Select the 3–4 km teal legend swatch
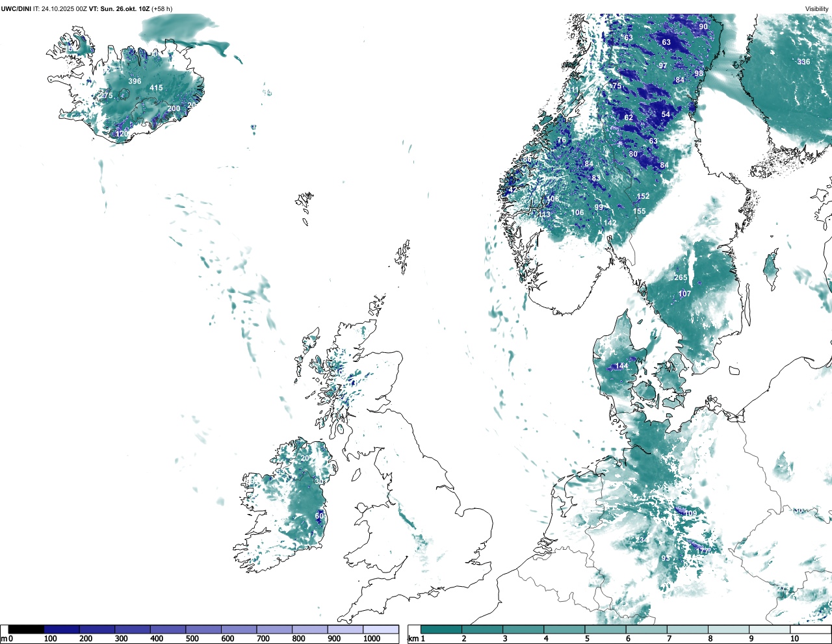 tap(523, 630)
